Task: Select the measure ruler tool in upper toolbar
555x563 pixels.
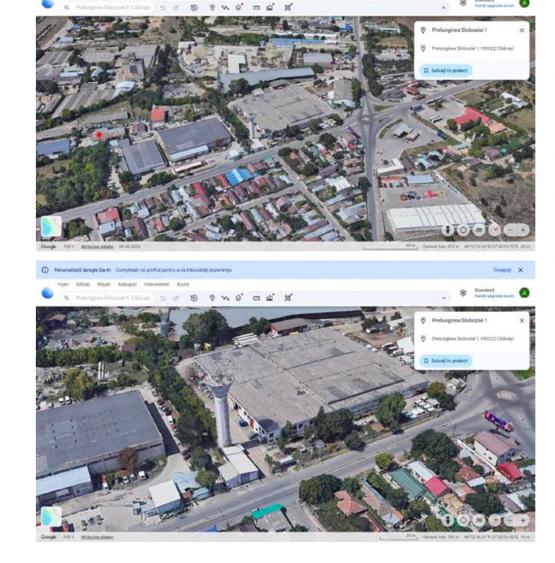Action: [x=256, y=7]
